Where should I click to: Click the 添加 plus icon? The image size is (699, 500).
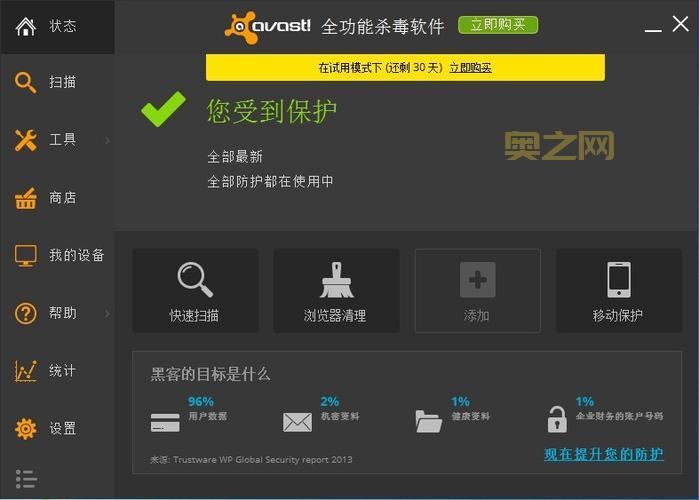477,280
